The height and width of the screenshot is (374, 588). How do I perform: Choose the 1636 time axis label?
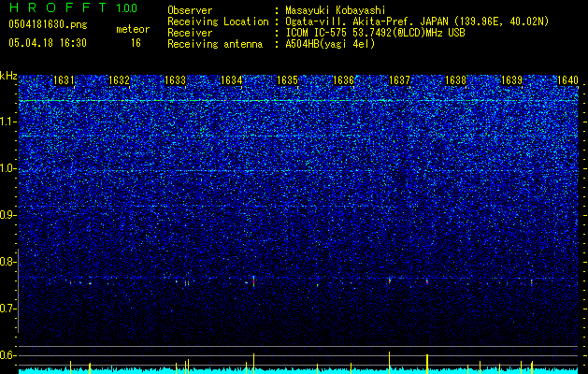343,80
